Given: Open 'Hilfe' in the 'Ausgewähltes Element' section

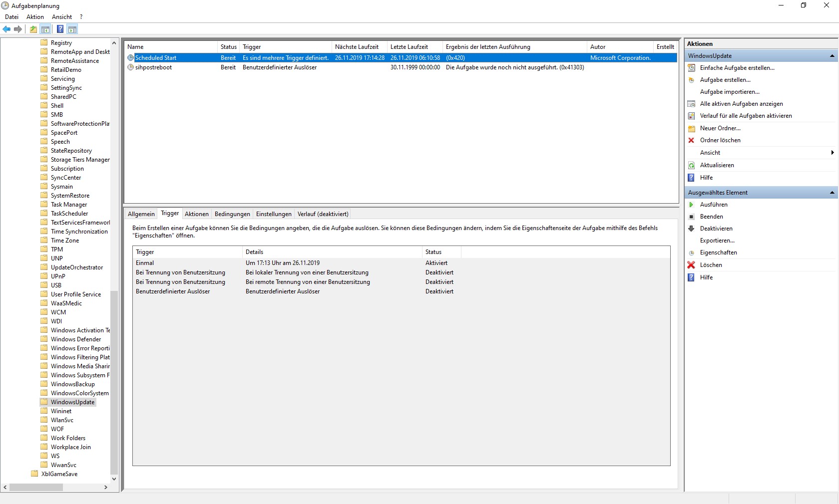Looking at the screenshot, I should click(x=706, y=277).
